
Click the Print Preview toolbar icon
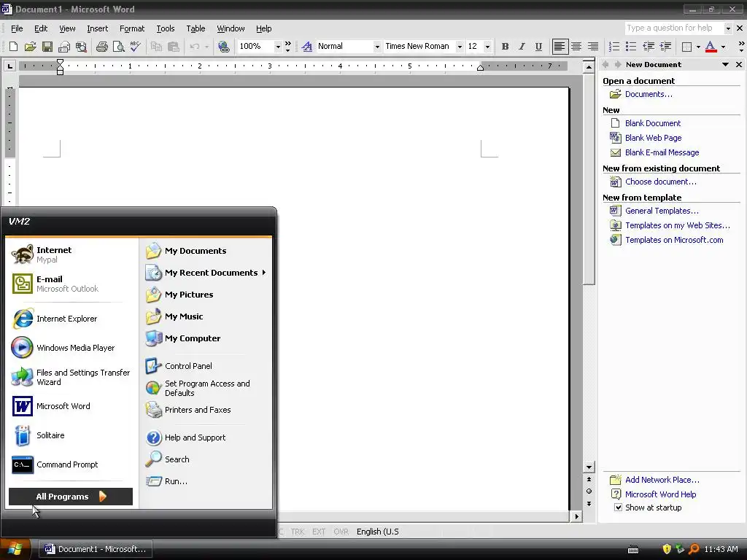118,46
